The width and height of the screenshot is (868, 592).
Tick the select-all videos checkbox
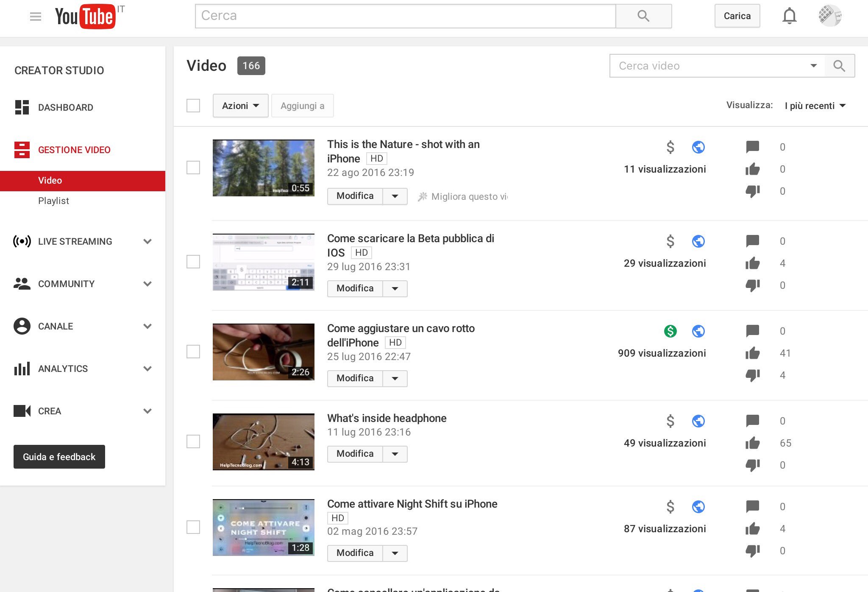tap(193, 106)
